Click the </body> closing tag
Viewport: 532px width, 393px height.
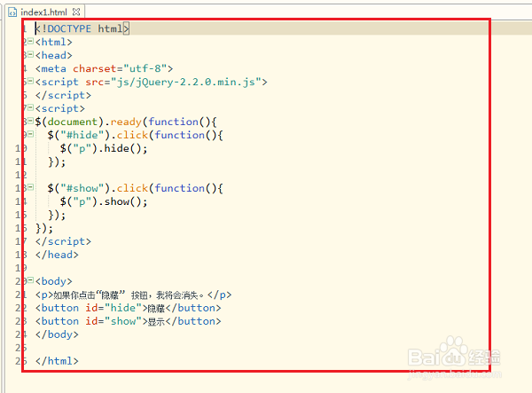point(57,334)
